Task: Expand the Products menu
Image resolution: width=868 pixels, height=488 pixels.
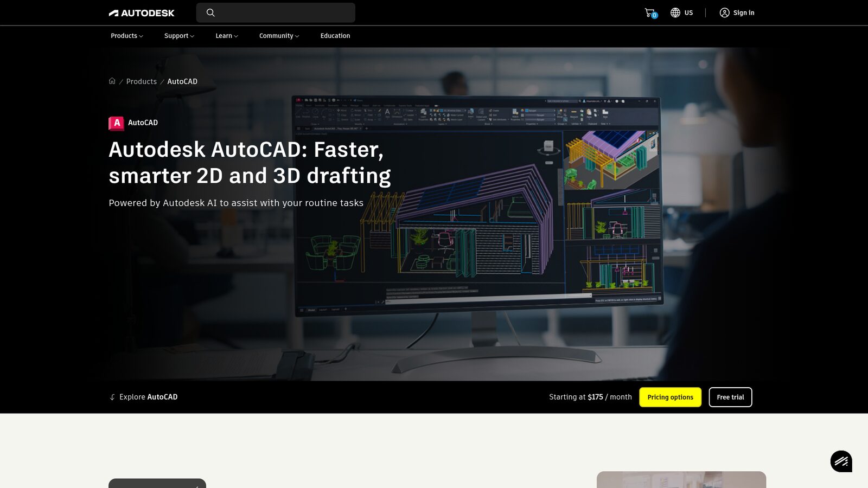Action: pos(127,36)
